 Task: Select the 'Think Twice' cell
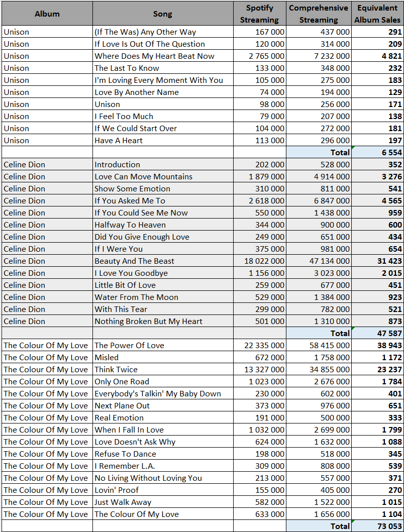pyautogui.click(x=163, y=369)
